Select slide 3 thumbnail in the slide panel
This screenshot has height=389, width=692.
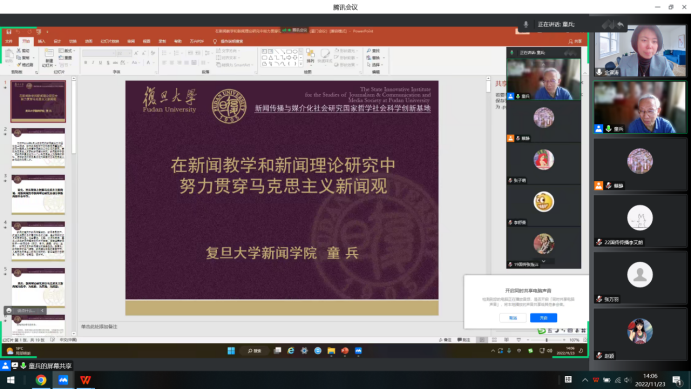click(38, 194)
